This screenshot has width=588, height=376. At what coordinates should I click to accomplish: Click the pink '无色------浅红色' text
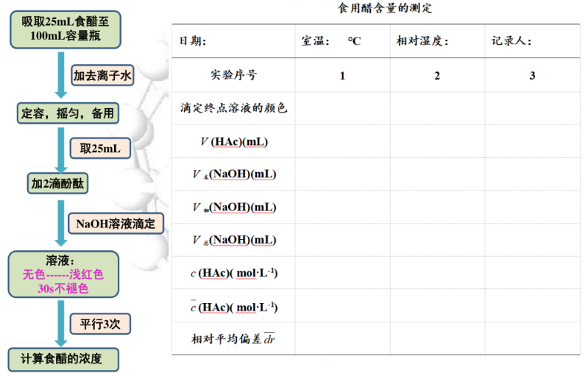click(63, 274)
